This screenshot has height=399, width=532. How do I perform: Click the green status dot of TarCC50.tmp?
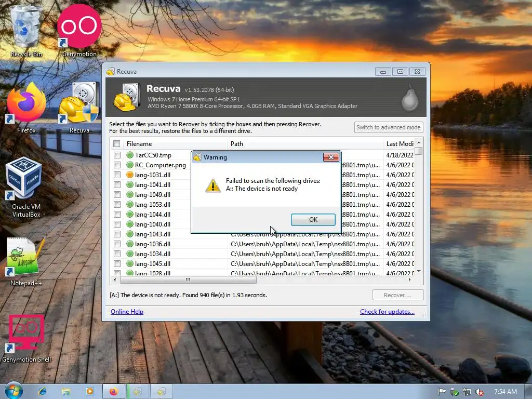[x=129, y=155]
